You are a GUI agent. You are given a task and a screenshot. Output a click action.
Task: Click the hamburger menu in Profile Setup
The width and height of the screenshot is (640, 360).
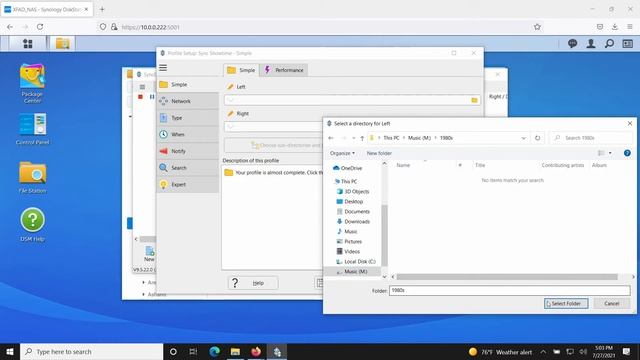[x=163, y=68]
